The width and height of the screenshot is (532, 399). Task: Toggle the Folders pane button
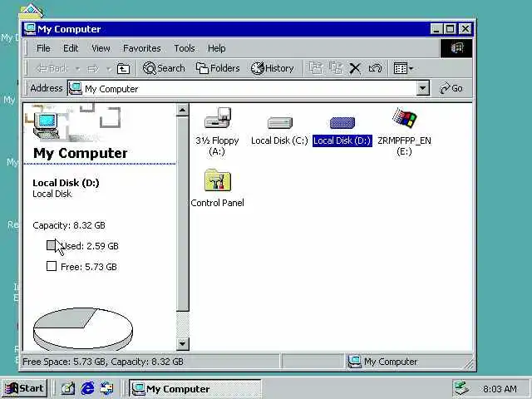[x=218, y=68]
